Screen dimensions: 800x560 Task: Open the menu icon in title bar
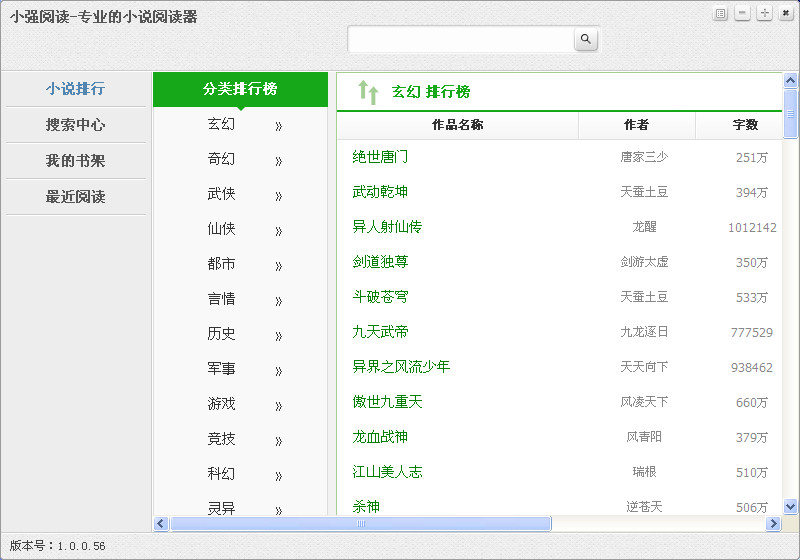point(720,14)
